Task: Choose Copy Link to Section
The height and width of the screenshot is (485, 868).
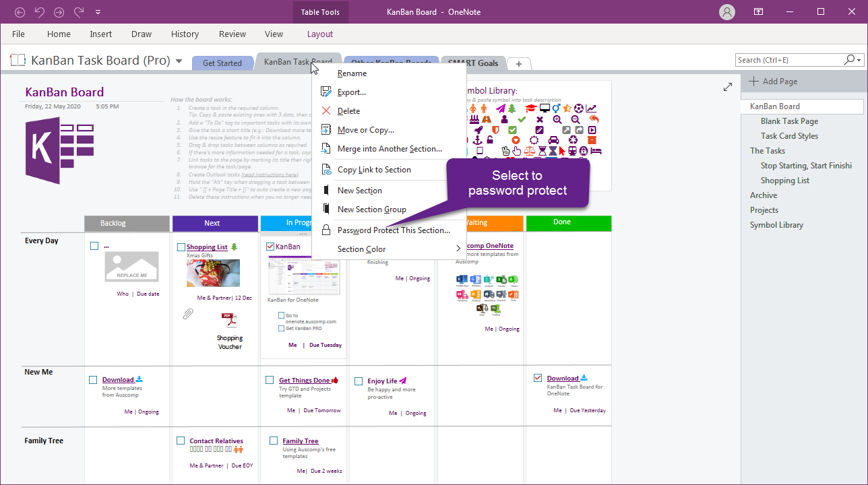Action: pyautogui.click(x=390, y=170)
